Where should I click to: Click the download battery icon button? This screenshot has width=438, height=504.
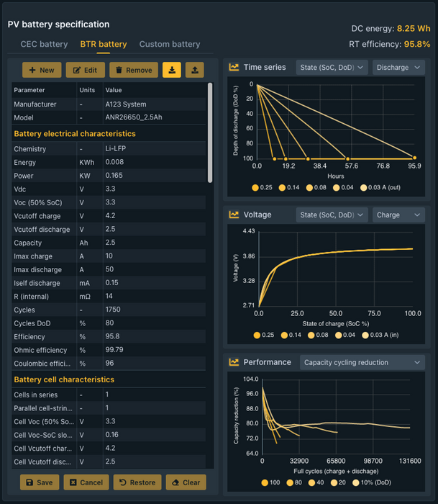(172, 70)
